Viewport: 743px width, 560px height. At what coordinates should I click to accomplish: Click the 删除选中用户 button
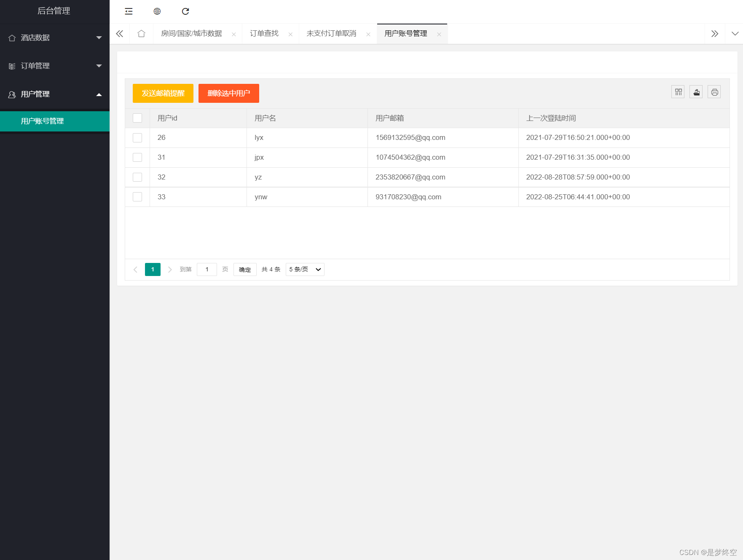[x=229, y=93]
